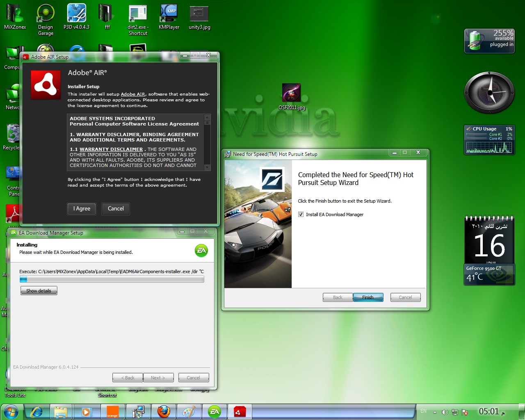Open the unity3.jpg desktop file
Image resolution: width=525 pixels, height=420 pixels.
tap(199, 16)
